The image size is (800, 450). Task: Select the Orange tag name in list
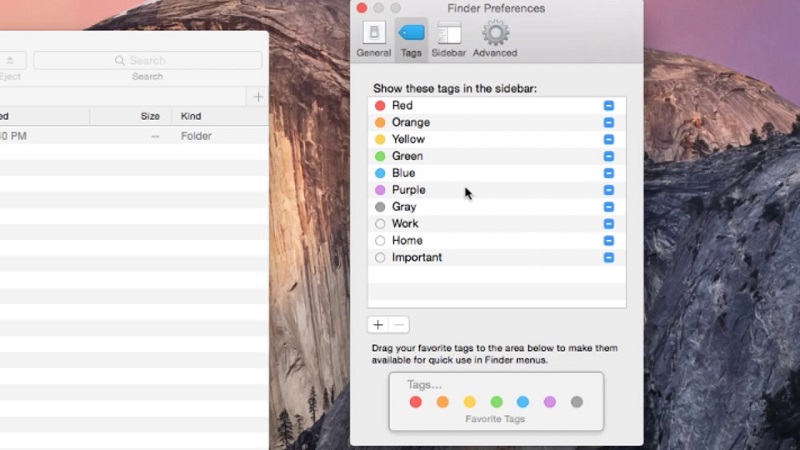pyautogui.click(x=411, y=122)
